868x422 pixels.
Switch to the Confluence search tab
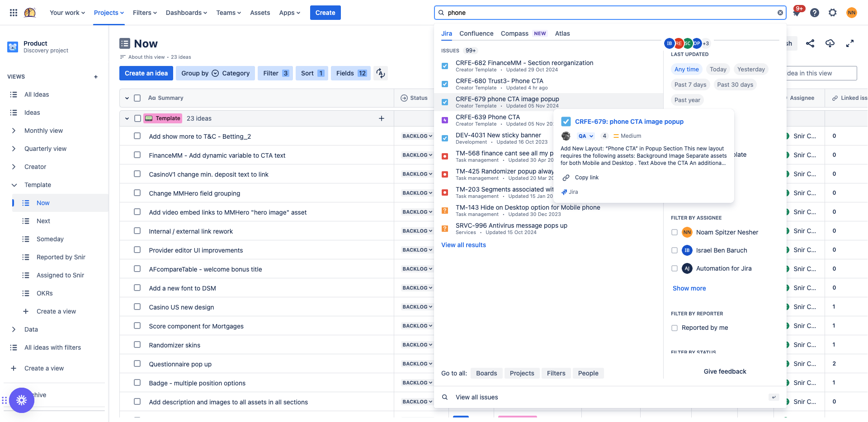click(476, 33)
